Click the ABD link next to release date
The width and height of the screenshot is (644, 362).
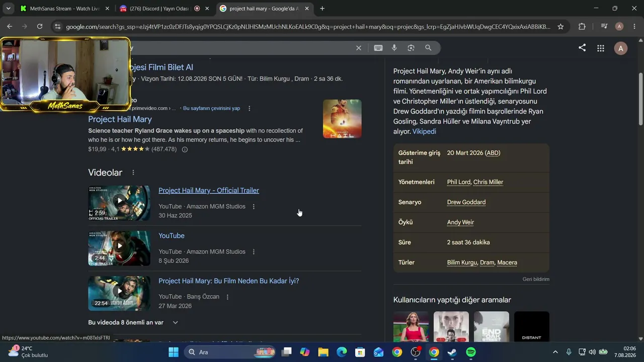(x=493, y=153)
